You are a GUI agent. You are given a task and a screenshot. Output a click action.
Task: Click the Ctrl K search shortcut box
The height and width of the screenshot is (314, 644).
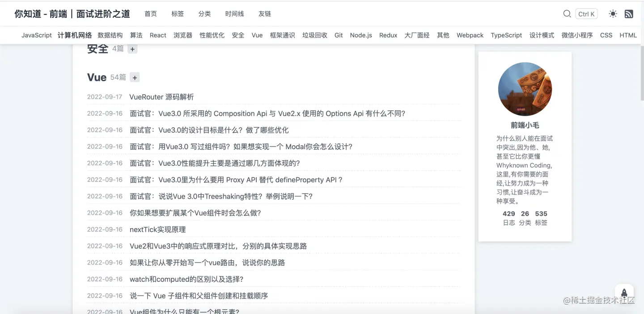click(x=586, y=14)
